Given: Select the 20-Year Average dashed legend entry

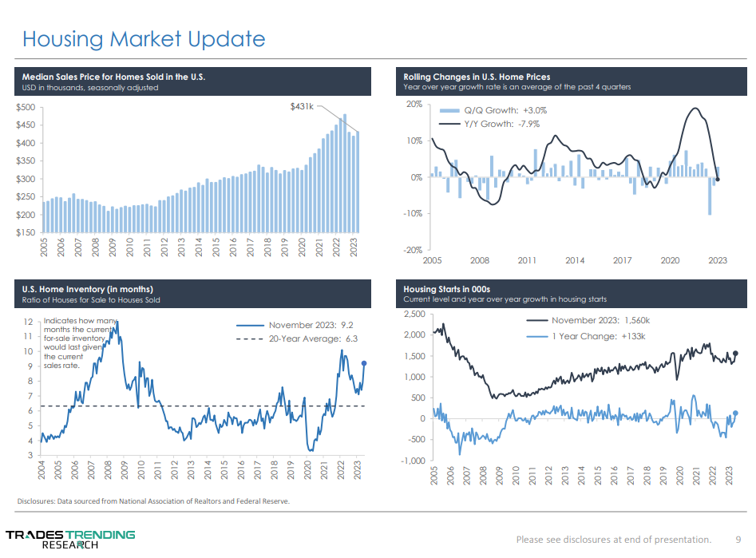Looking at the screenshot, I should 295,339.
